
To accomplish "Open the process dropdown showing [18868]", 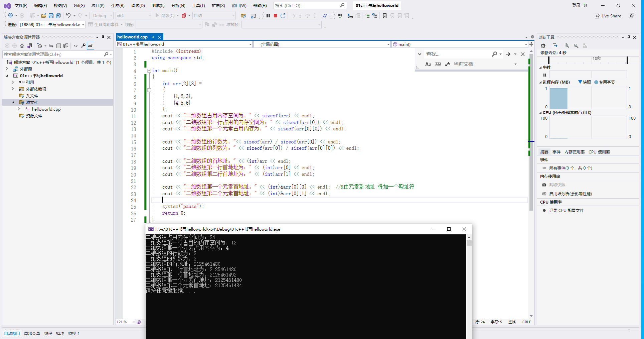I will pos(52,24).
